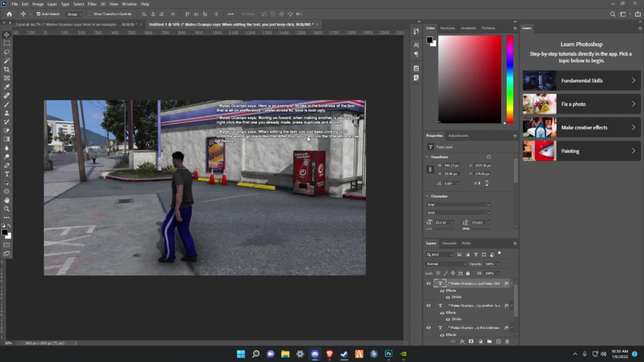This screenshot has width=644, height=362.
Task: Select the Crop tool
Action: pyautogui.click(x=7, y=69)
